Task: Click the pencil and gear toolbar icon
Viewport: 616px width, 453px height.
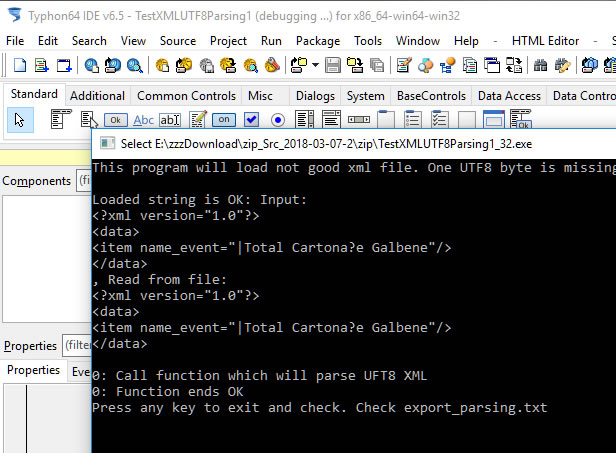Action: click(562, 65)
